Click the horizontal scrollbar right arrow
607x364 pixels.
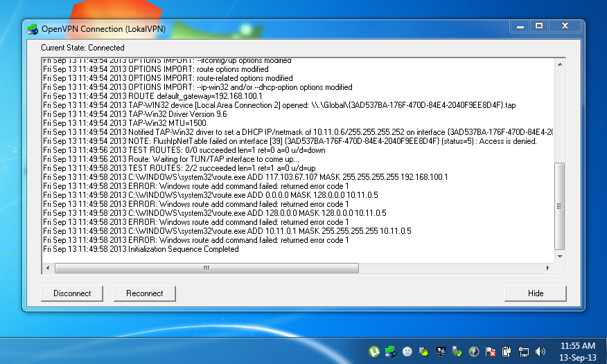point(548,268)
